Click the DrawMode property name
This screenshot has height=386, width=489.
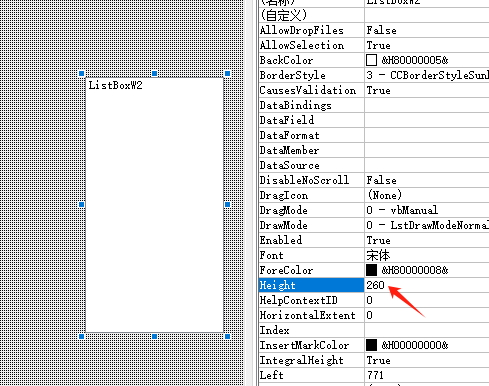284,225
